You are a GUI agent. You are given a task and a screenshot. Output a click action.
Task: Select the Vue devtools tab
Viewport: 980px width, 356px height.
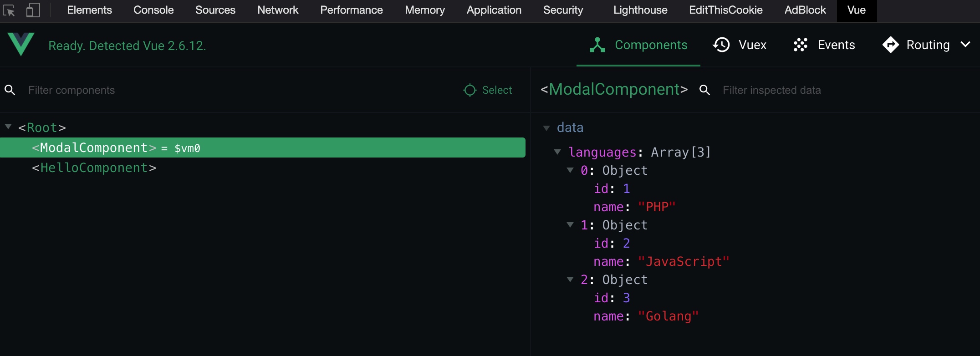click(x=857, y=10)
